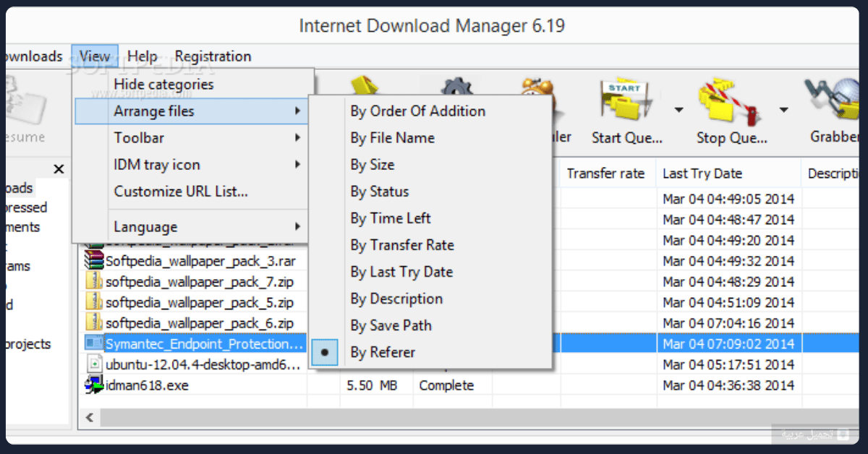Expand arrow next to Arrange files

(297, 111)
